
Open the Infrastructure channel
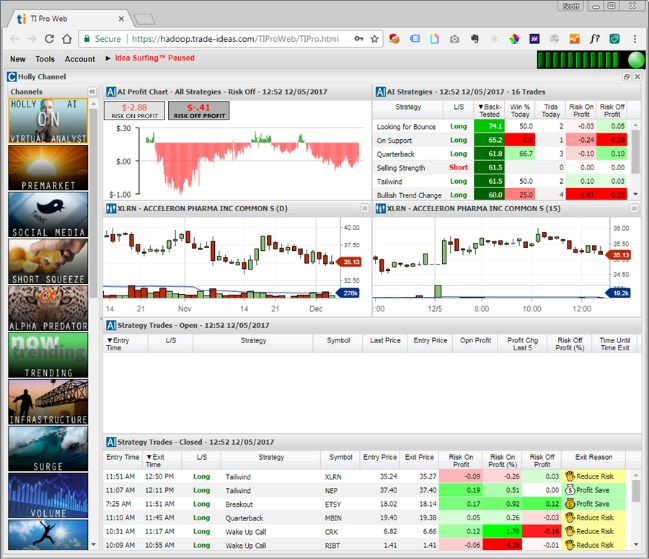tap(48, 402)
